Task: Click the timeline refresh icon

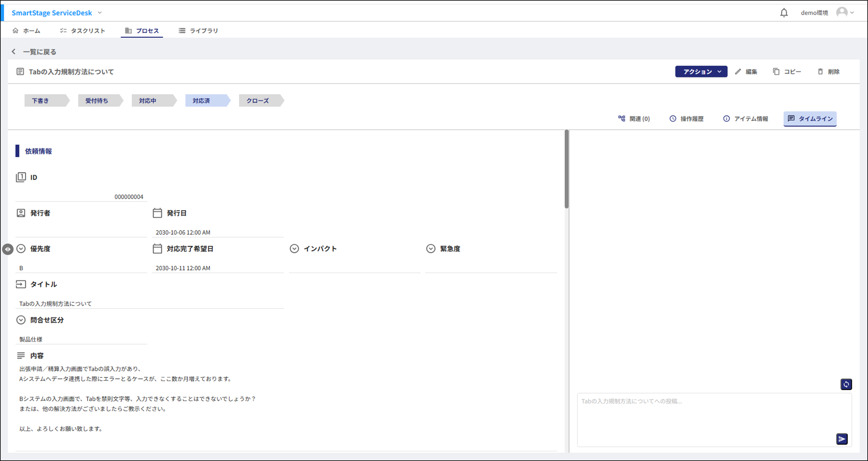Action: (846, 384)
